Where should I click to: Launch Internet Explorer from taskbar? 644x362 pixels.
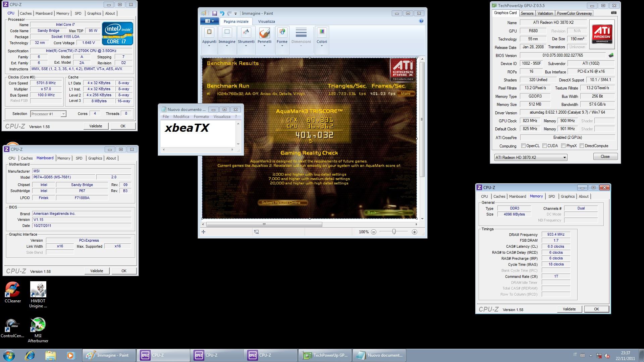[30, 355]
